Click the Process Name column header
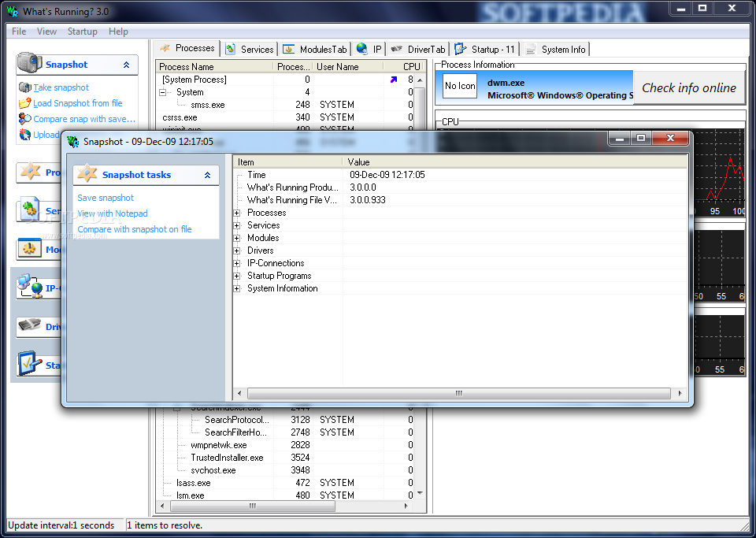Image resolution: width=756 pixels, height=538 pixels. point(214,66)
